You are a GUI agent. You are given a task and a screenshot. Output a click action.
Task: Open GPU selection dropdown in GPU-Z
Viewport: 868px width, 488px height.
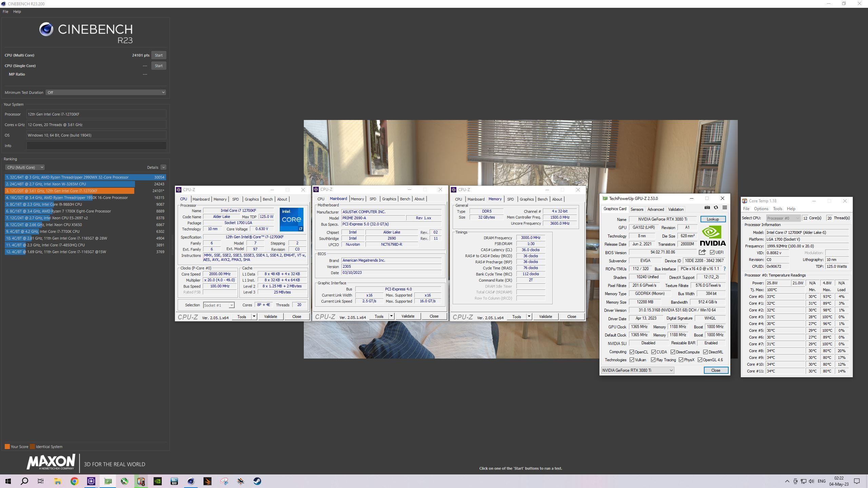[x=637, y=370]
